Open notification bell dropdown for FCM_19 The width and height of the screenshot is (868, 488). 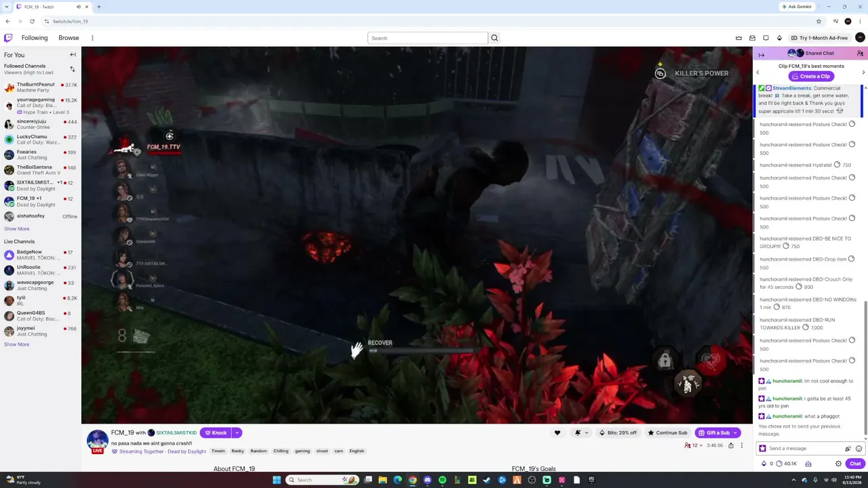click(x=580, y=432)
